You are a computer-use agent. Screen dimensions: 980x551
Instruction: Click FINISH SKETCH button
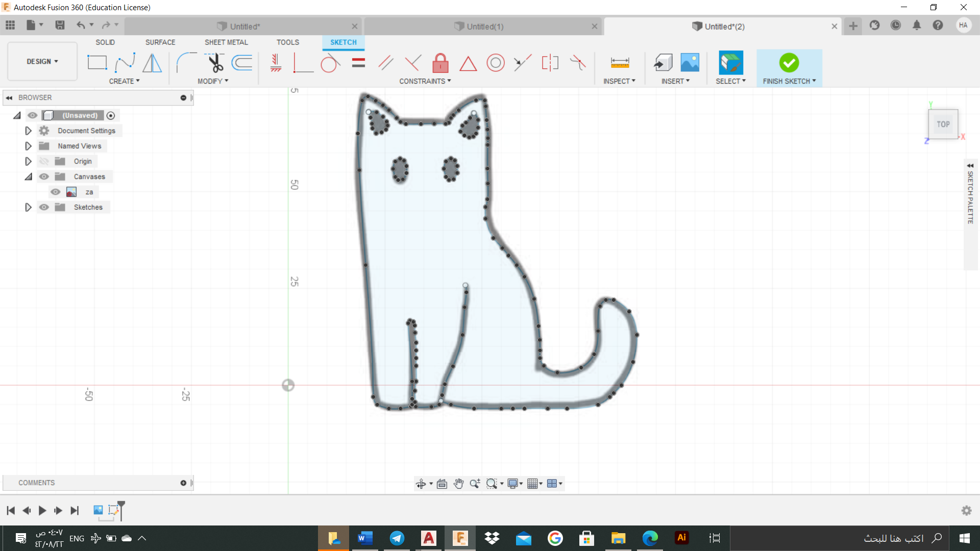click(789, 68)
